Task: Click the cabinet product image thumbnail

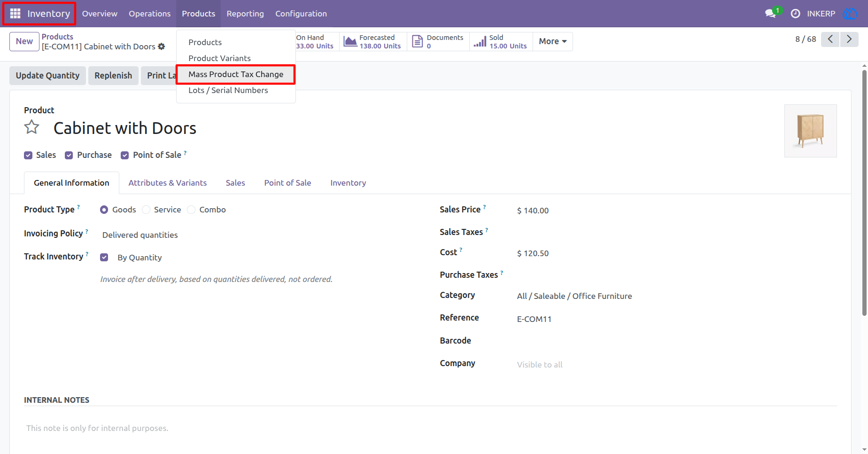Action: pos(811,131)
